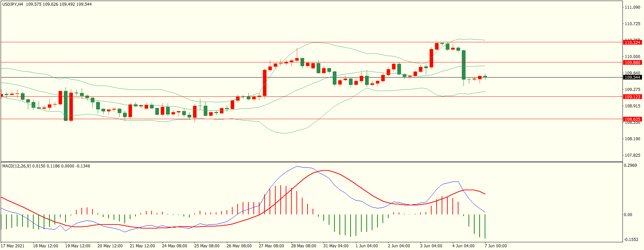Click the 107.825 price scale value
Screen dimensions: 644x250
(x=632, y=155)
